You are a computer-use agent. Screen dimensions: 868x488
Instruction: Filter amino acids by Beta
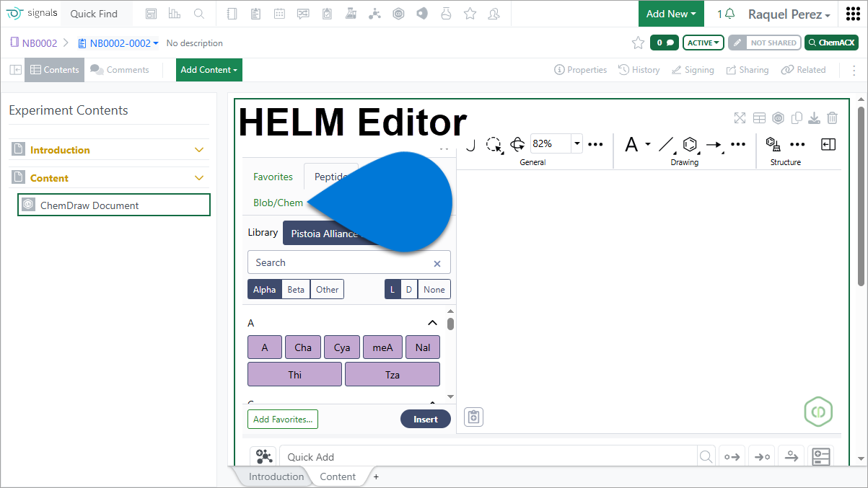[x=296, y=289]
